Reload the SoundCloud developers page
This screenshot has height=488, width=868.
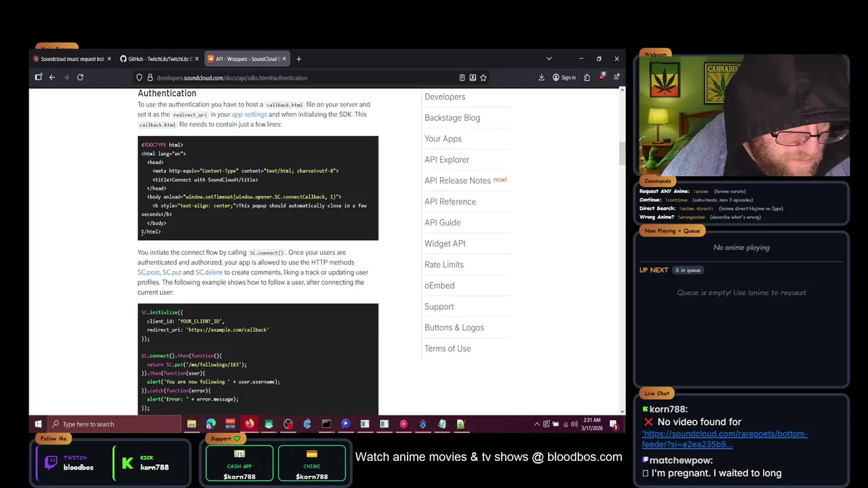pyautogui.click(x=80, y=77)
